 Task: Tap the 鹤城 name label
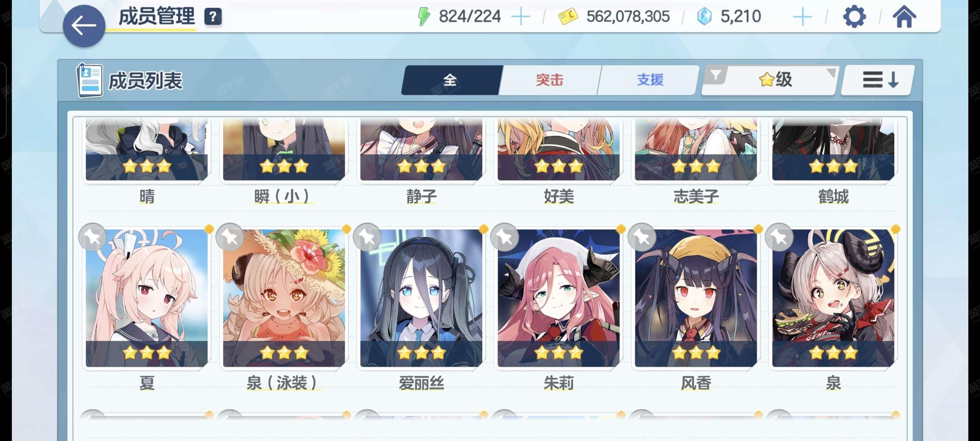pyautogui.click(x=833, y=197)
